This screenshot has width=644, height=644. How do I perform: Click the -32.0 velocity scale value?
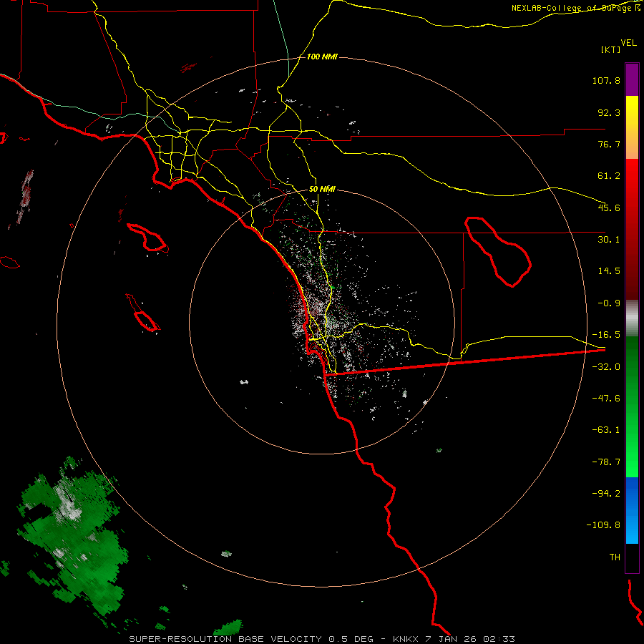pyautogui.click(x=606, y=367)
